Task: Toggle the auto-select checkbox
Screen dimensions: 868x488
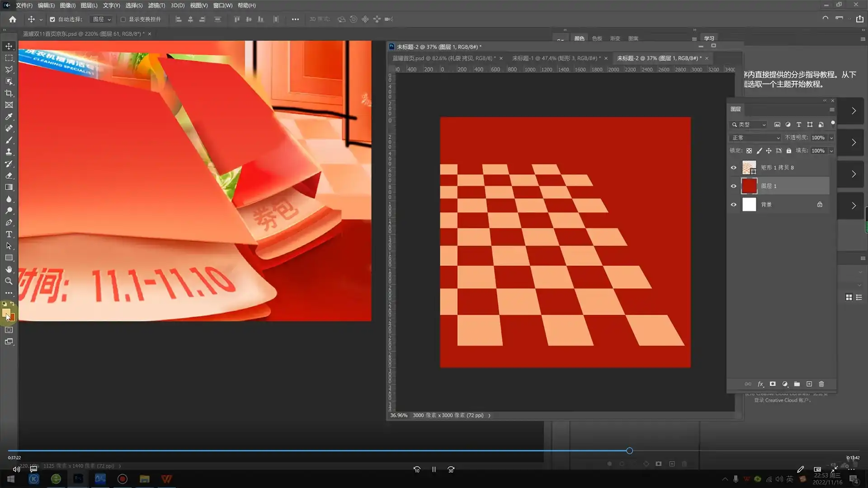Action: click(x=52, y=19)
